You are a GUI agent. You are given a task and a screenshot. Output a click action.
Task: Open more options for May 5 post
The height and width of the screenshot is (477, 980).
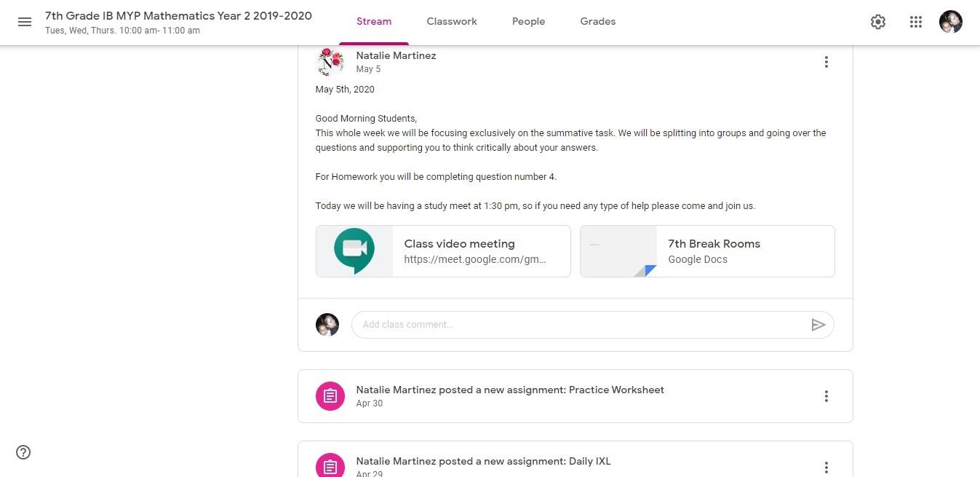coord(826,62)
